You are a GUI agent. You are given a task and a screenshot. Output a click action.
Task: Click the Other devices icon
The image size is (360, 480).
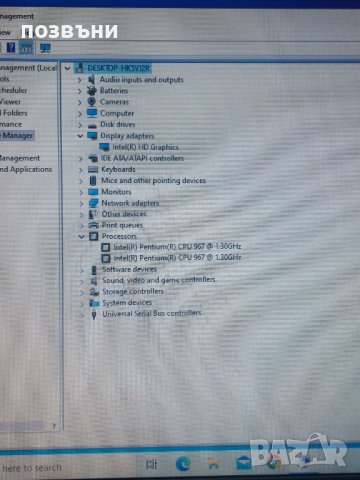93,214
